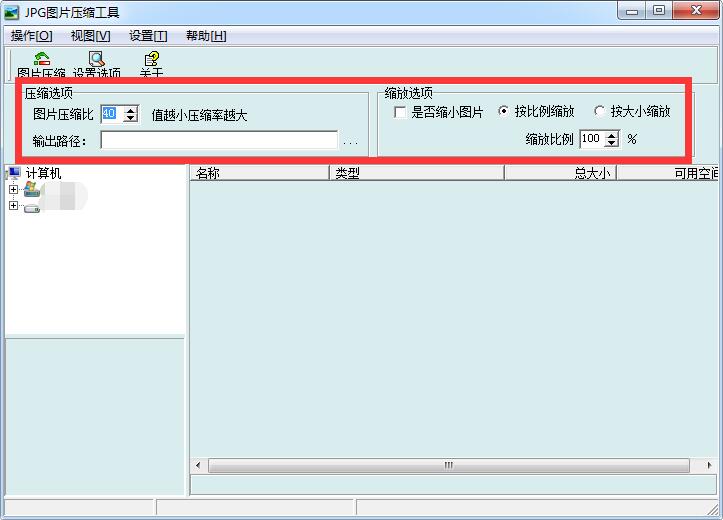
Task: Expand the first drive under 计算机
Action: (13, 189)
